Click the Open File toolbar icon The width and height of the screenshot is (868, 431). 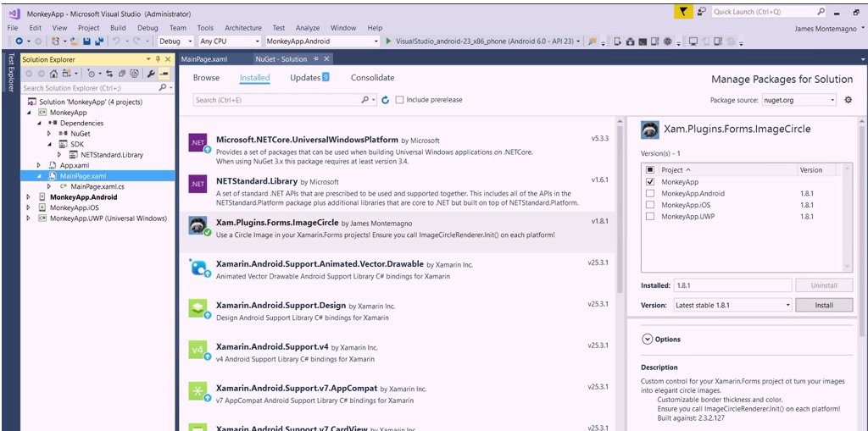pyautogui.click(x=75, y=41)
